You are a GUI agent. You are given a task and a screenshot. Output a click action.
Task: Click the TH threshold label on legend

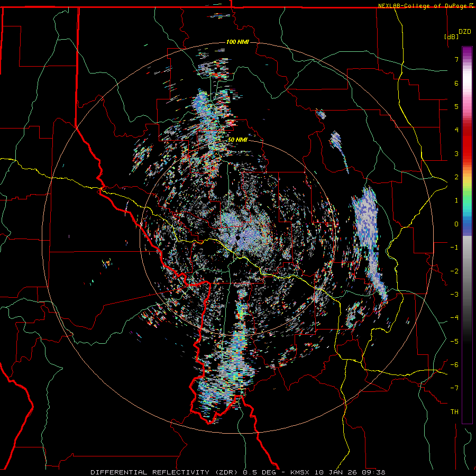pos(454,412)
